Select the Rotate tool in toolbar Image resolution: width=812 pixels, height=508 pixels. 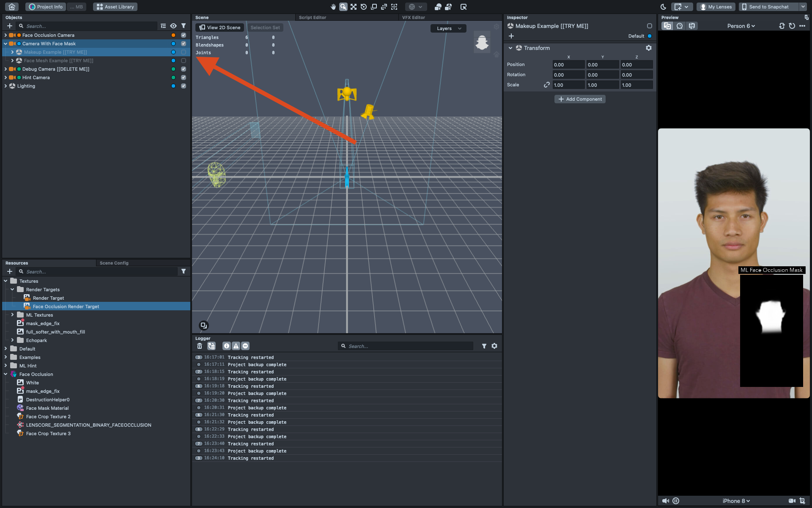(x=364, y=7)
